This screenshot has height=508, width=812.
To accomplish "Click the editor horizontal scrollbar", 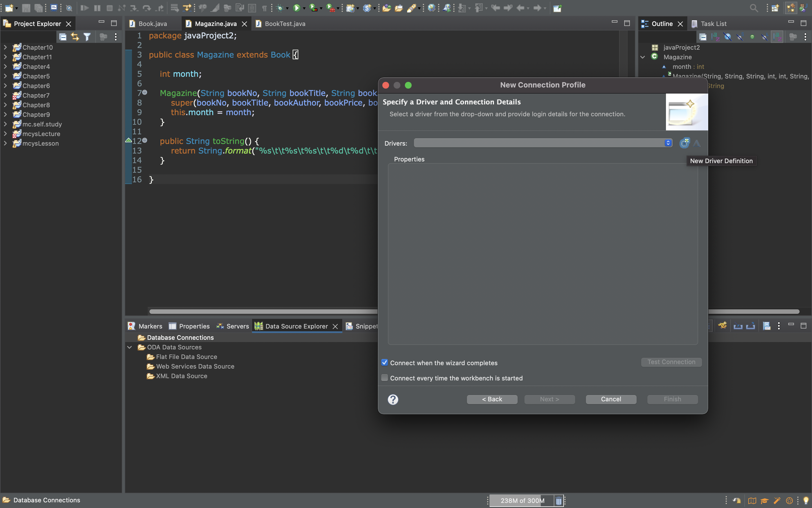I will (263, 312).
